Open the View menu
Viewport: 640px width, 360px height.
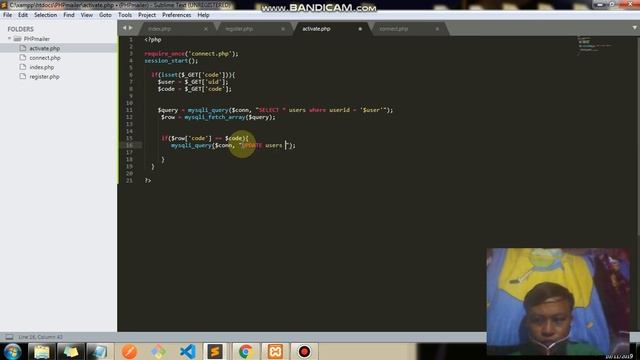click(x=87, y=15)
